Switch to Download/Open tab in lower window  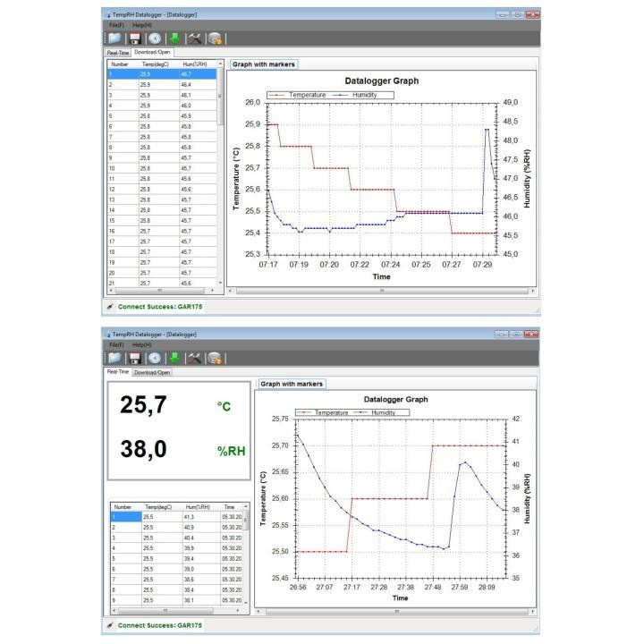(x=152, y=372)
